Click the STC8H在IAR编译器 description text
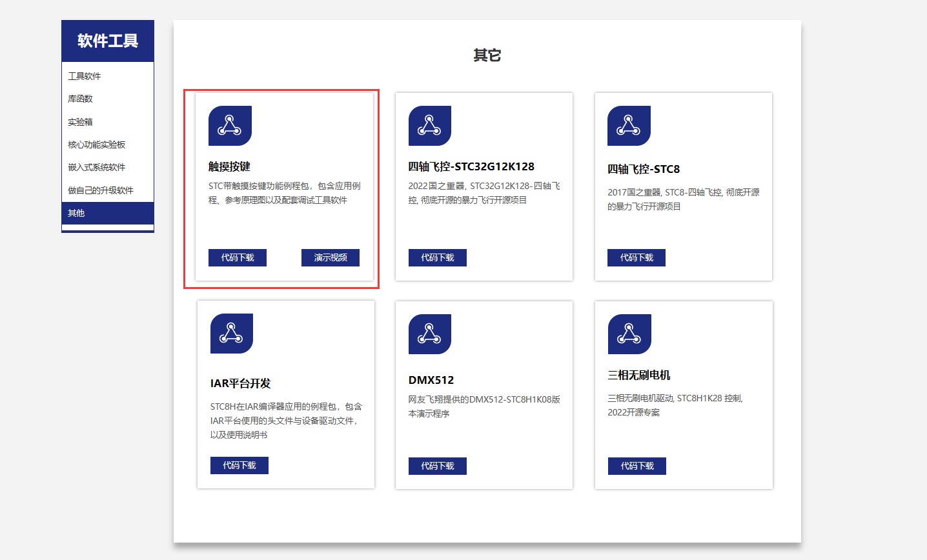 coord(287,421)
